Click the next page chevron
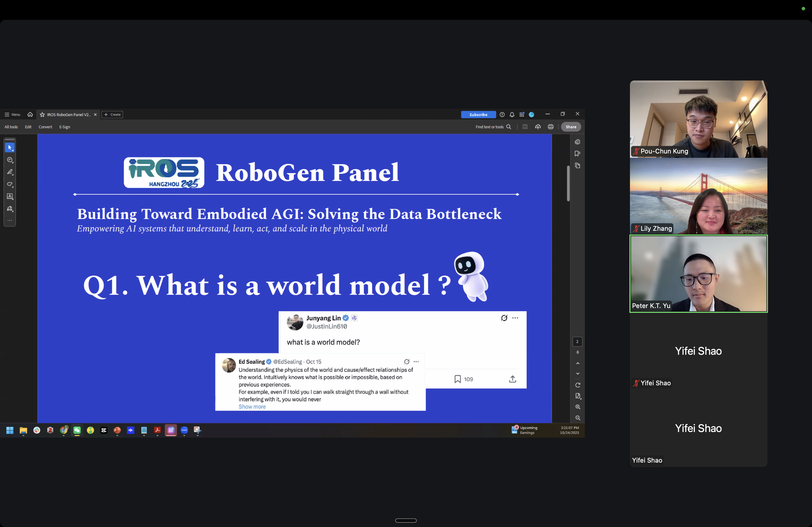 pos(578,374)
